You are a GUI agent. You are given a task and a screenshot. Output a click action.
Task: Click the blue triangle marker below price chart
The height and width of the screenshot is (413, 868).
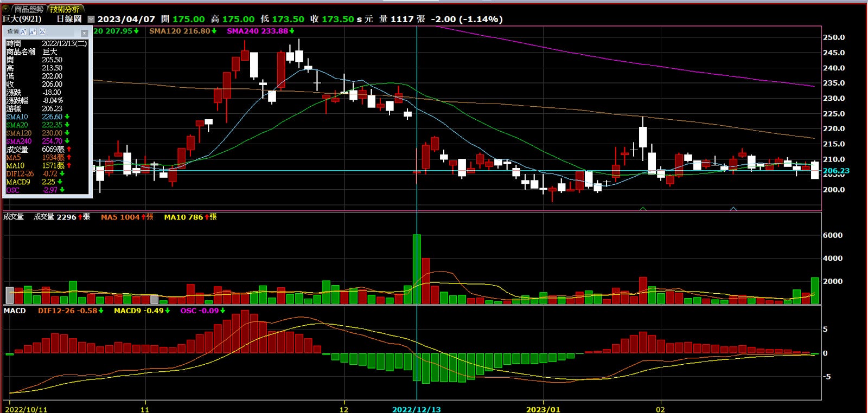(733, 208)
